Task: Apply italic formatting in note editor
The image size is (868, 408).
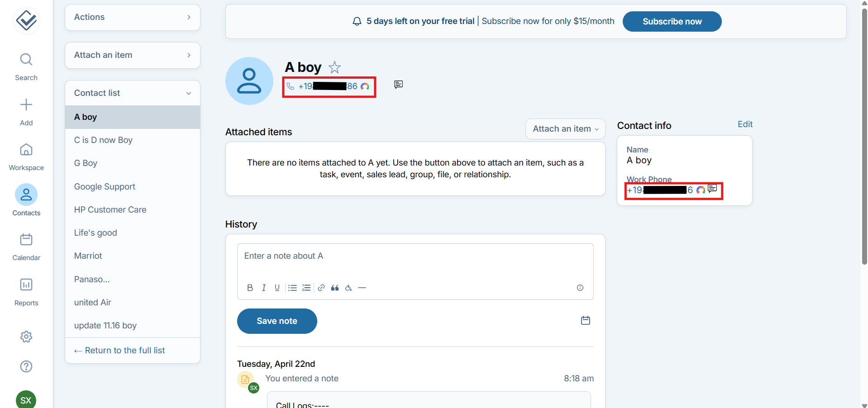Action: point(264,288)
